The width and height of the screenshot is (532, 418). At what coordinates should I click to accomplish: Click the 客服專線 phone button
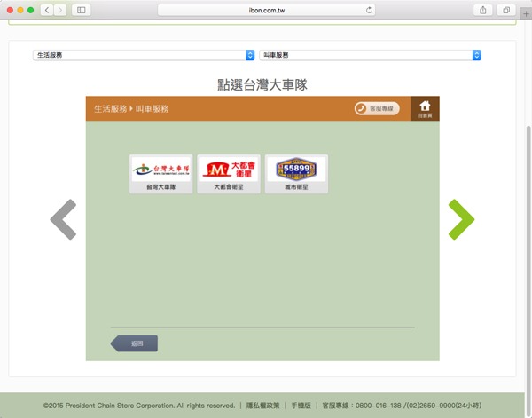coord(377,108)
